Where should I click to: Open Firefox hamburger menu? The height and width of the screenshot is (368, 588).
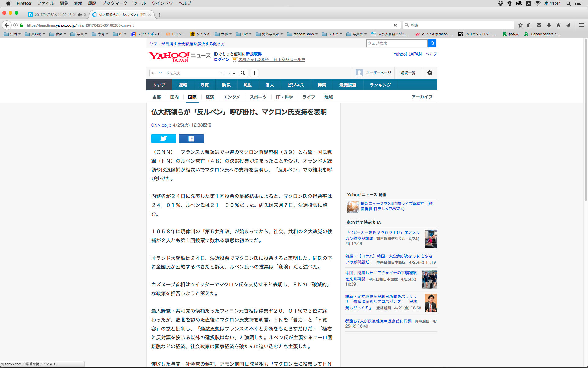[x=581, y=25]
